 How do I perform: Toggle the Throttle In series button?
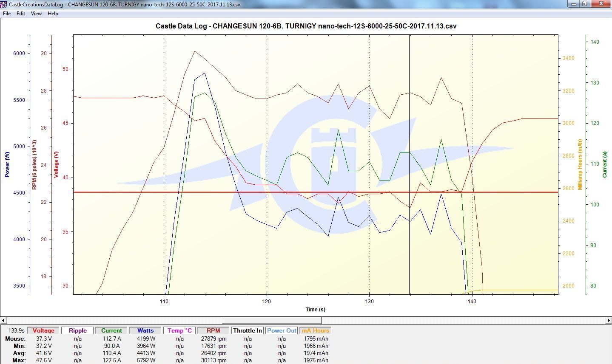pos(248,330)
